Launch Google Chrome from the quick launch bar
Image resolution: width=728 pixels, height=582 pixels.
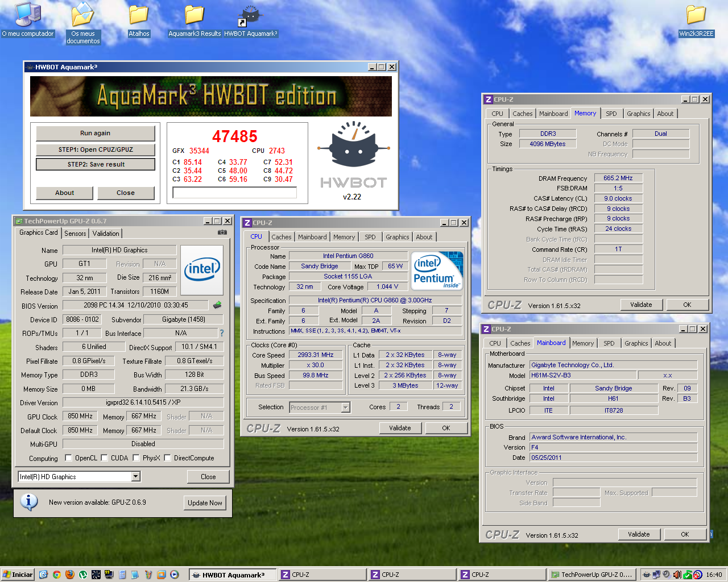pyautogui.click(x=56, y=575)
